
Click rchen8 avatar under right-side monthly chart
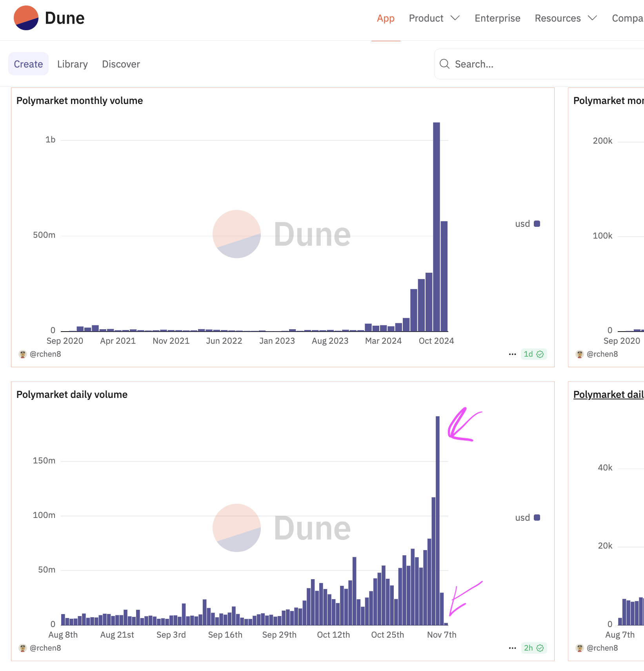tap(580, 354)
